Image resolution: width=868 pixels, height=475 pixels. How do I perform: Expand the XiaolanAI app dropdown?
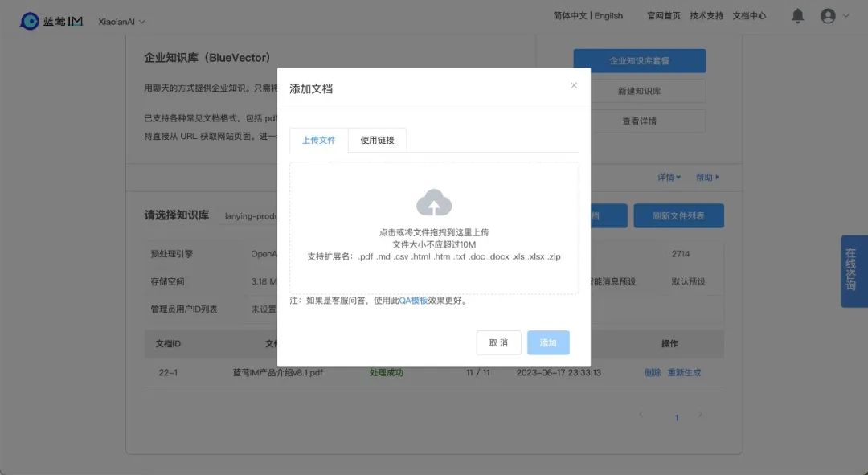tap(122, 22)
